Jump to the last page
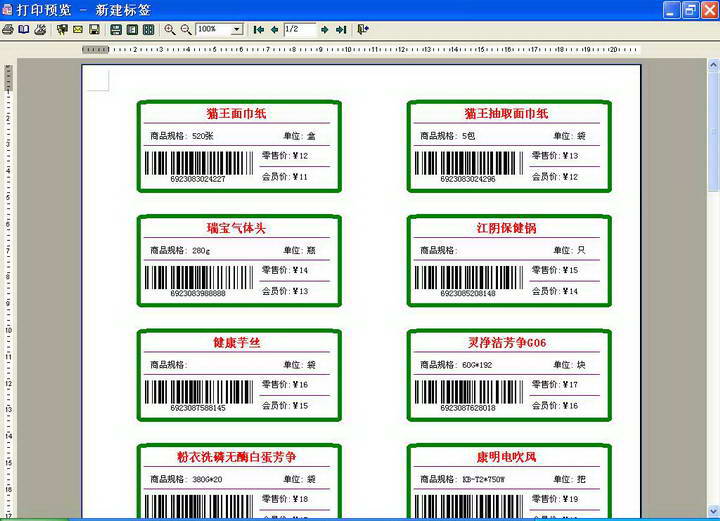 coord(341,30)
